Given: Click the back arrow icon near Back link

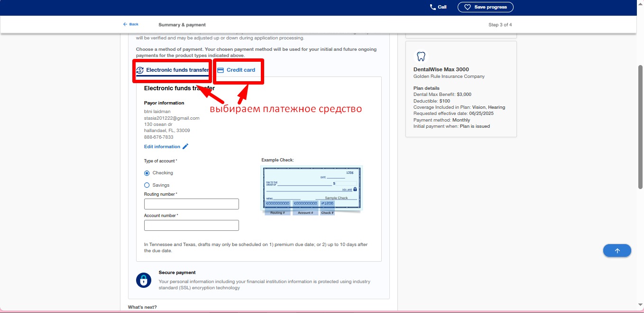Looking at the screenshot, I should [125, 24].
